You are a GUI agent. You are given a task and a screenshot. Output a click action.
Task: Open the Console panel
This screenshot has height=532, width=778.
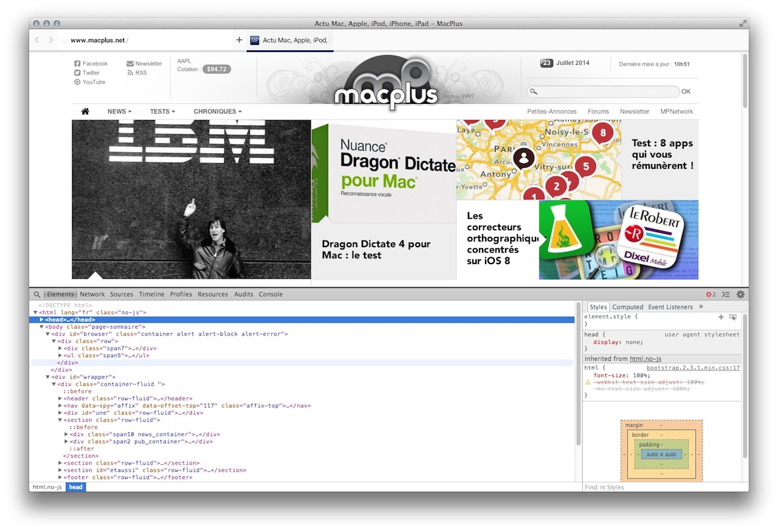pos(270,295)
